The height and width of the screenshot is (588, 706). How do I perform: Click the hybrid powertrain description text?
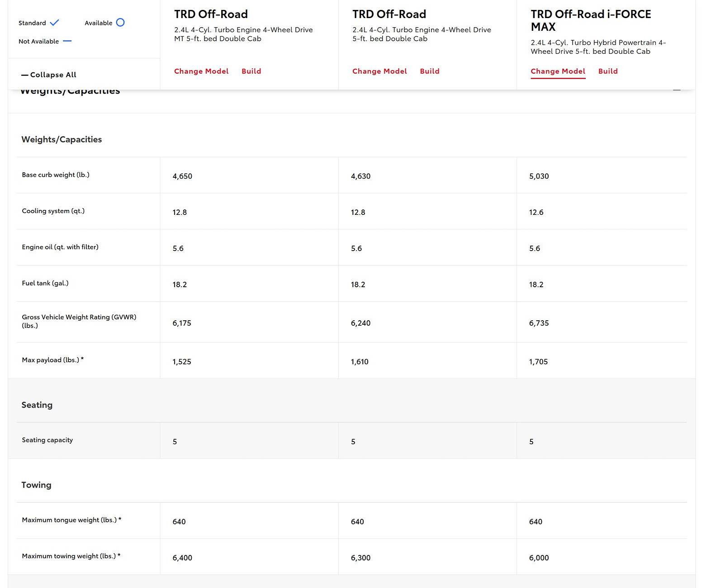598,47
